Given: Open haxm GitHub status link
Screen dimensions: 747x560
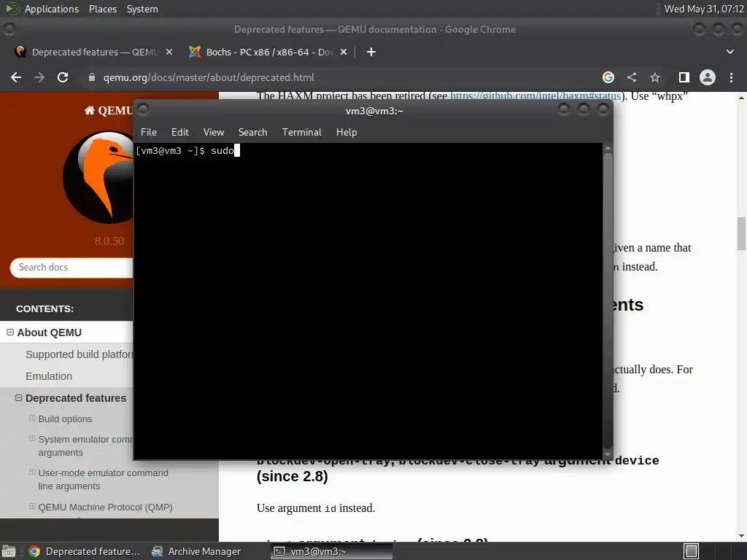Looking at the screenshot, I should point(535,96).
